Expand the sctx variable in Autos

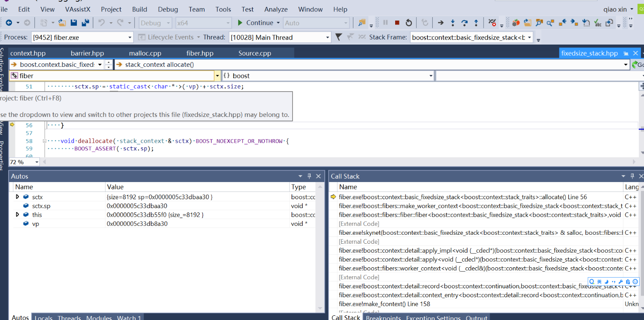point(17,197)
